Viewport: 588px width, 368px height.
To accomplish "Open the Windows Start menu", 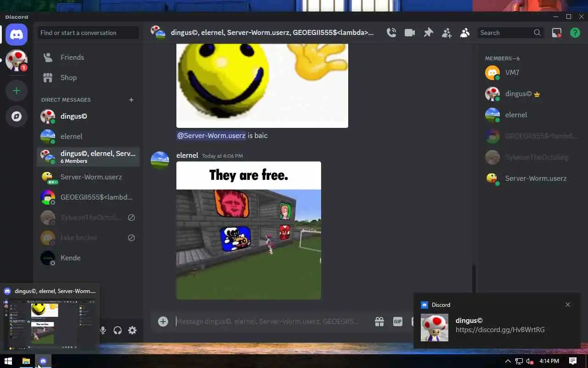I will coord(8,361).
